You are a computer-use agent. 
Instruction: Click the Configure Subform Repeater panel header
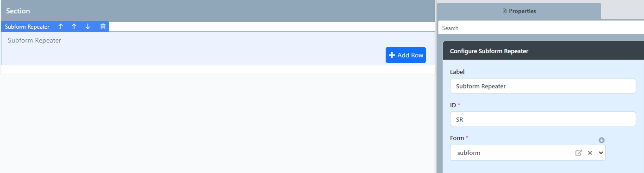(x=543, y=51)
